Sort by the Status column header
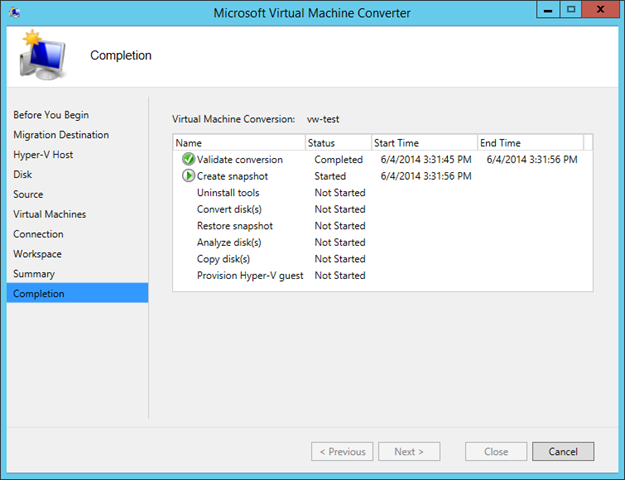Screen dimensions: 625x480 click(338, 143)
